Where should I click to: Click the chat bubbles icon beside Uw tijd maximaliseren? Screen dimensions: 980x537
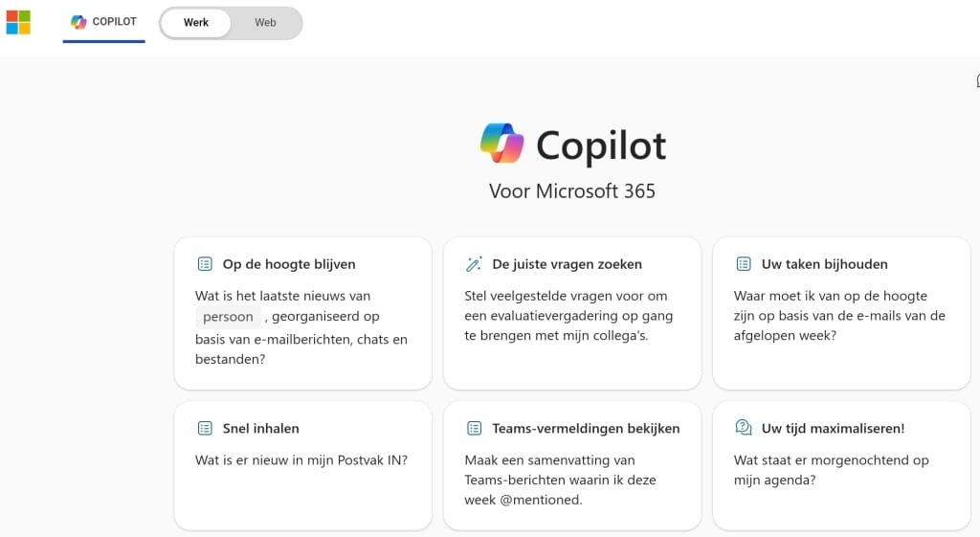coord(744,428)
